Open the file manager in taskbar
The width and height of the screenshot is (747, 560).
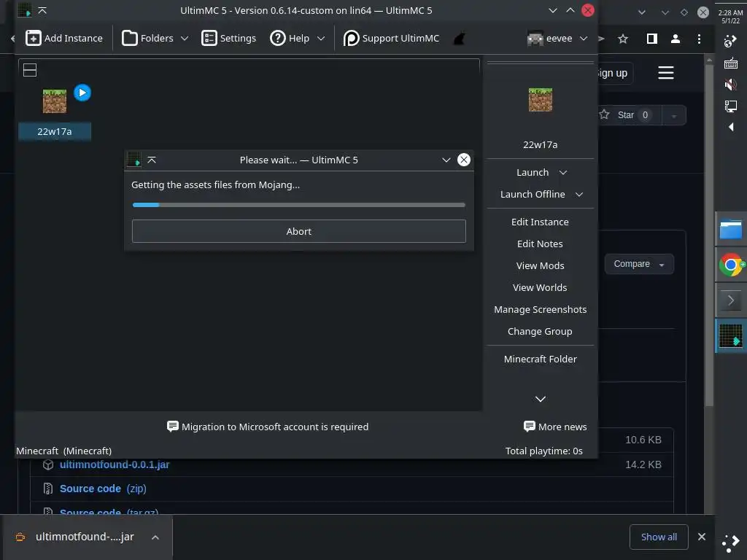click(731, 229)
